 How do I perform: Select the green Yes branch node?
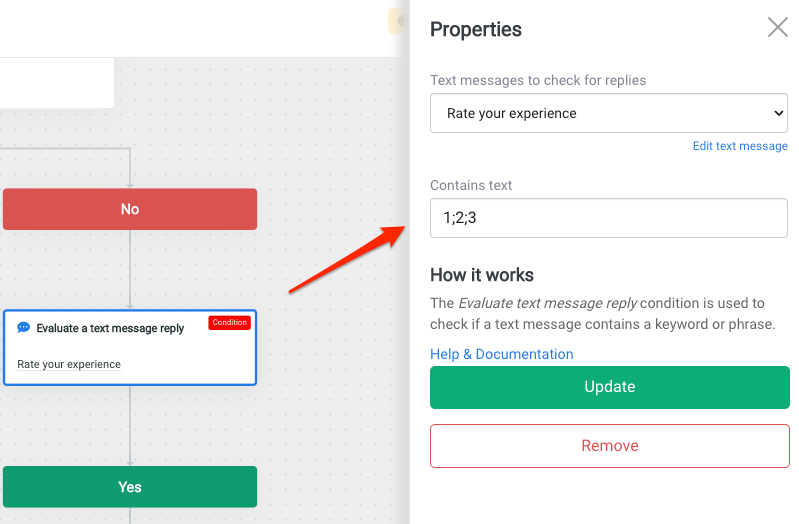pos(130,487)
